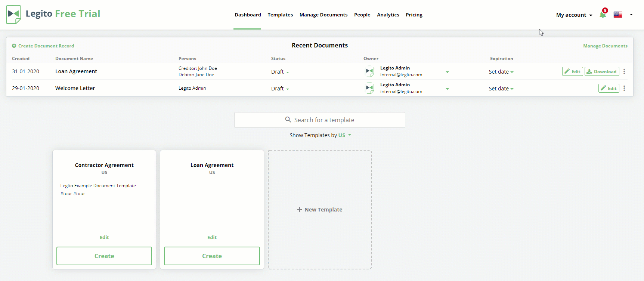
Task: Open more options for Welcome Letter row
Action: point(624,88)
